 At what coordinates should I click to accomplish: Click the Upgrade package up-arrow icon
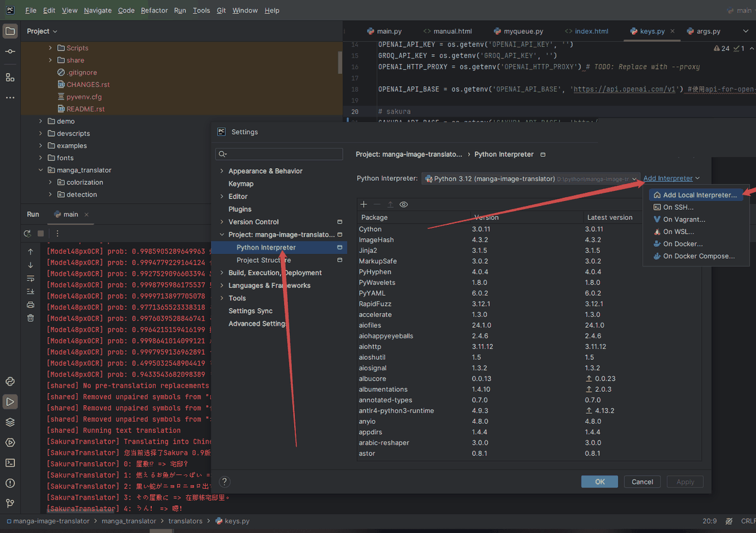(390, 204)
